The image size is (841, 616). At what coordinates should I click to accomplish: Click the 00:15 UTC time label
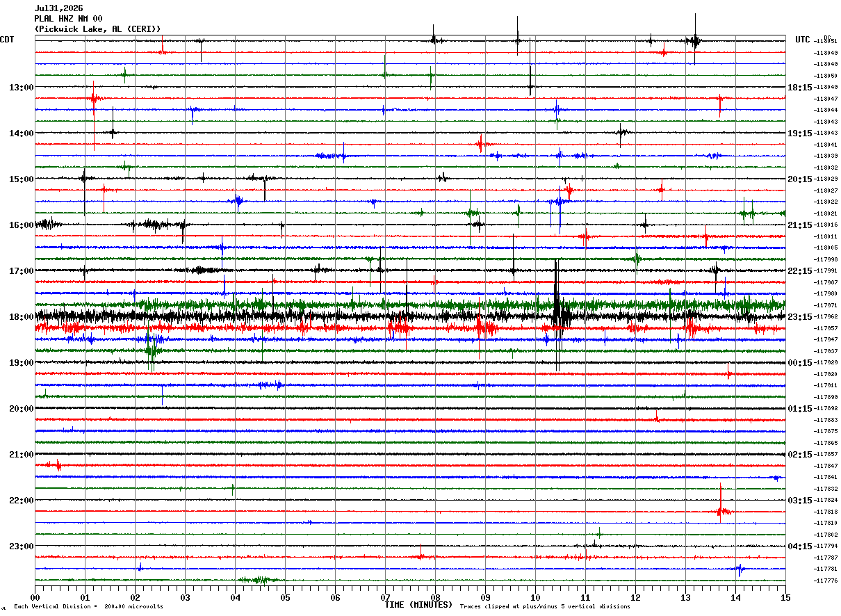point(800,363)
